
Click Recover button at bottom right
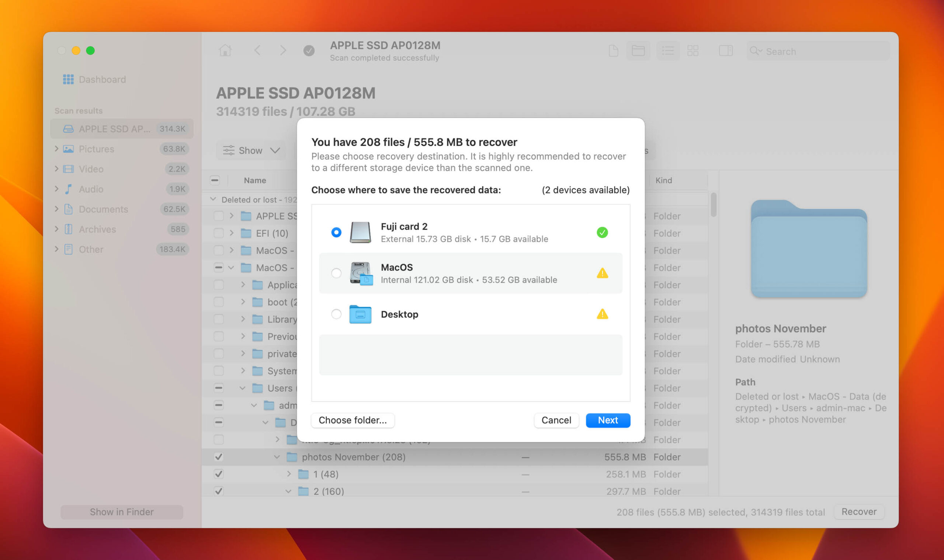pos(859,512)
